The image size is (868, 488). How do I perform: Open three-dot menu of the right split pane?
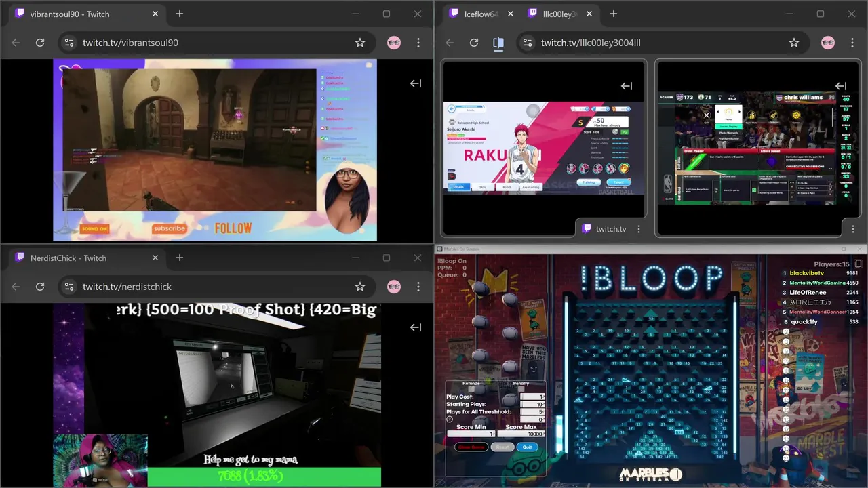coord(852,229)
